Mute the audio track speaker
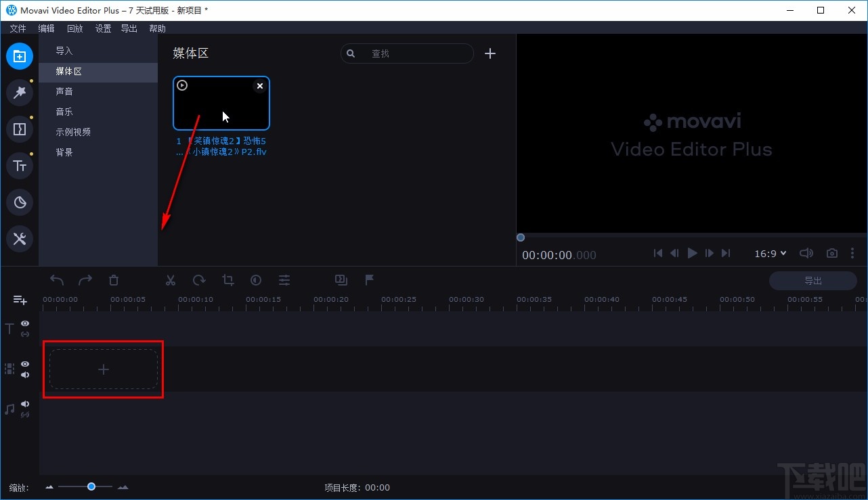Viewport: 868px width, 500px height. [x=25, y=404]
